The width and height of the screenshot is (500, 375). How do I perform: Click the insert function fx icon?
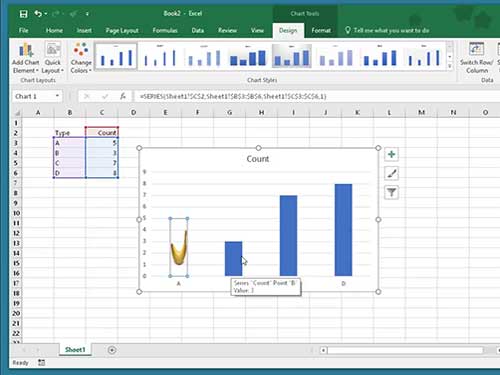(123, 96)
